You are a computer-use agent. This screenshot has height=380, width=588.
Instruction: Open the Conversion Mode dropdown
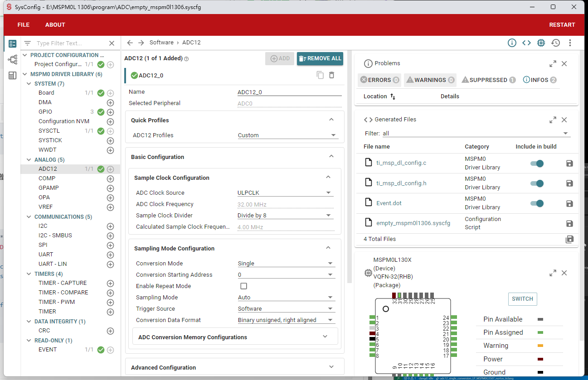click(286, 264)
